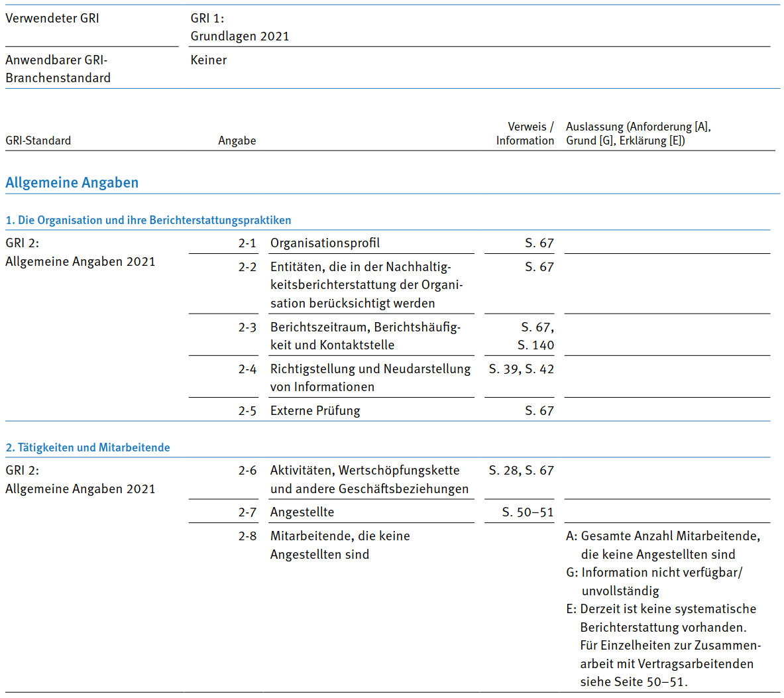The width and height of the screenshot is (784, 698).
Task: Open page reference S. 67 for Organisationsprofil
Action: (539, 243)
